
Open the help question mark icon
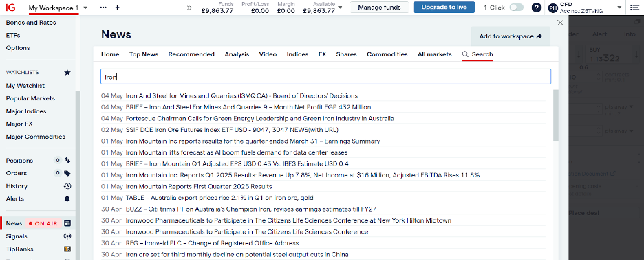[537, 8]
